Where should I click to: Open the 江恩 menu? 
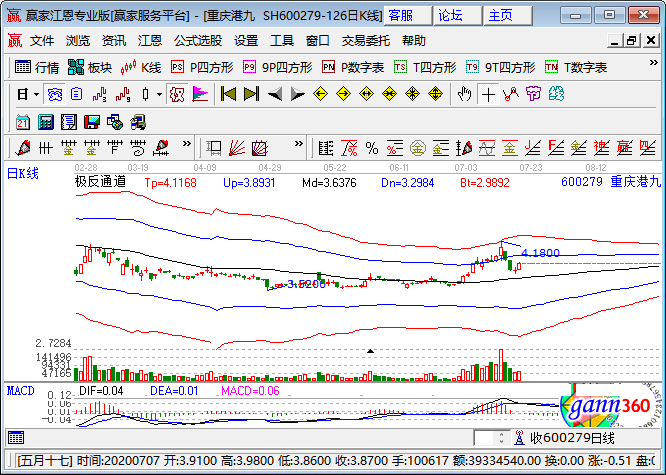(x=150, y=41)
